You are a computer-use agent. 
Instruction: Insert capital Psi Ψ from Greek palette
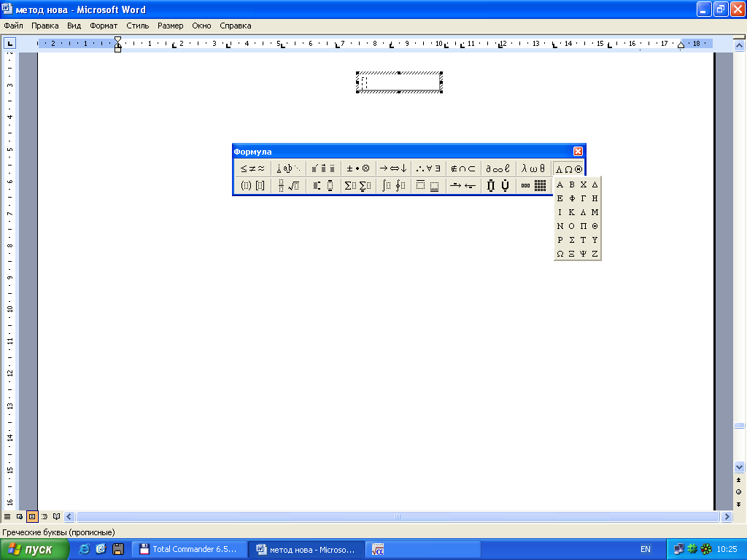pos(583,253)
